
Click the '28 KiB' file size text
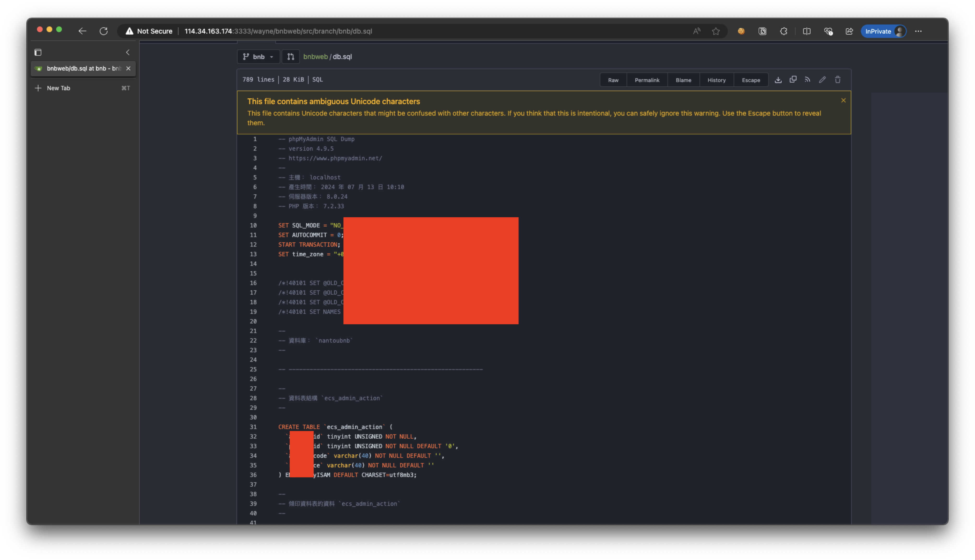pos(293,80)
